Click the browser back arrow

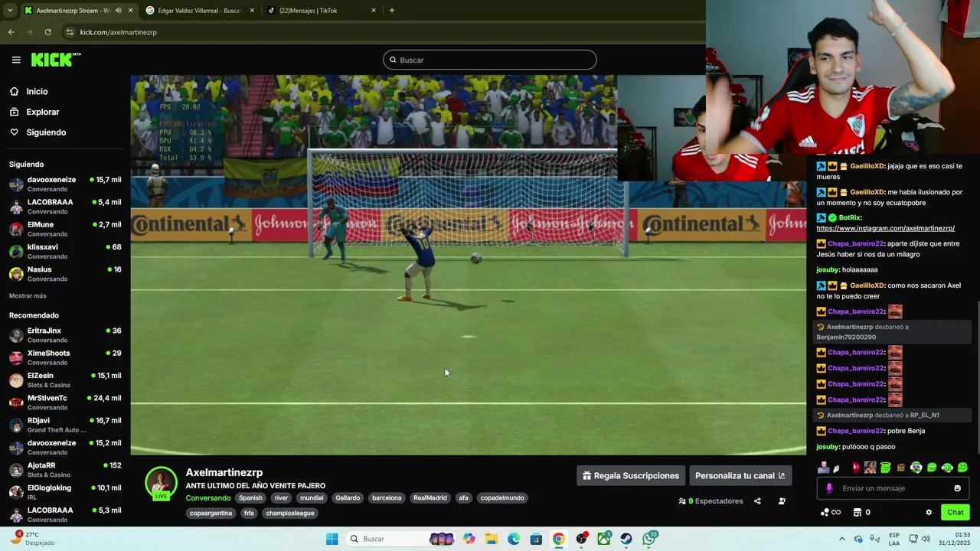pos(11,32)
